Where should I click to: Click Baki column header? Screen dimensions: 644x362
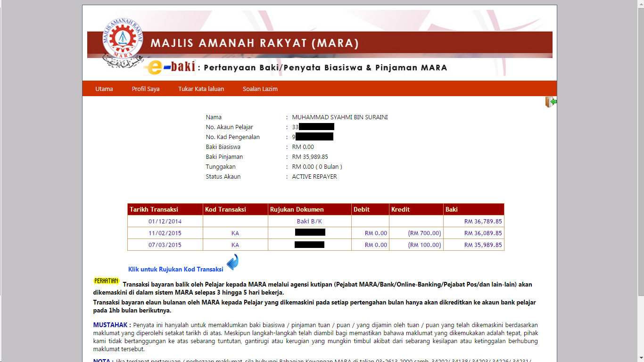[x=474, y=209]
